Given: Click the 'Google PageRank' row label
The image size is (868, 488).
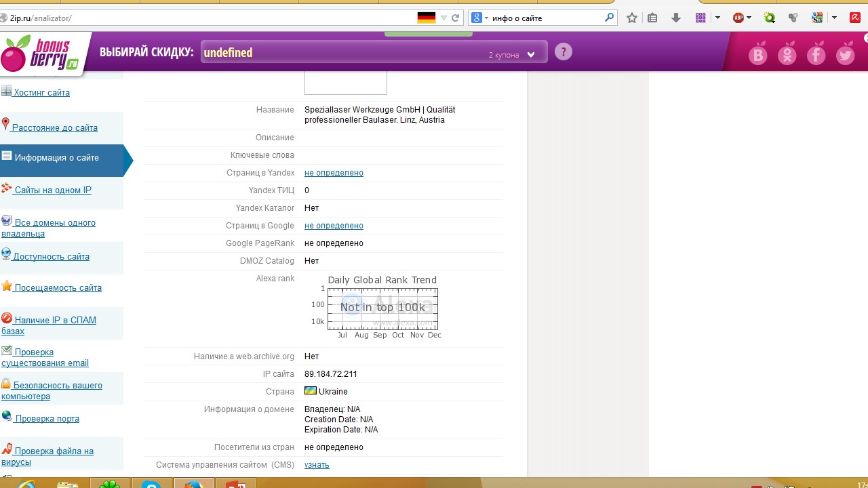Looking at the screenshot, I should pyautogui.click(x=260, y=243).
